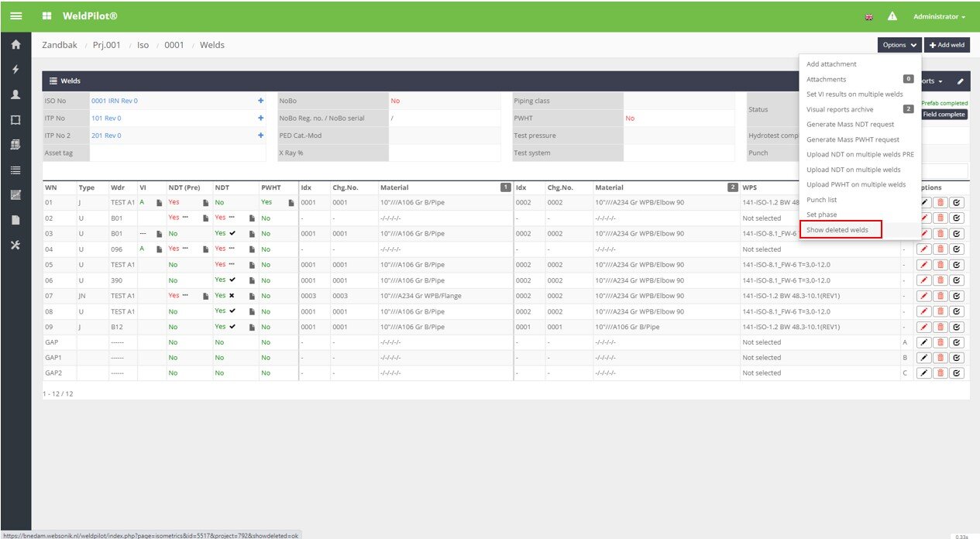Click the delete trash icon for weld 05

click(x=940, y=265)
